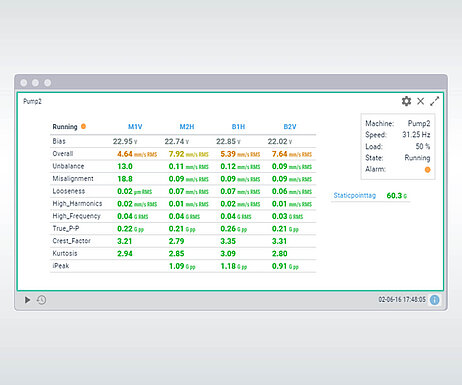The image size is (462, 385).
Task: Select the High_Harmonics row label
Action: click(x=77, y=204)
